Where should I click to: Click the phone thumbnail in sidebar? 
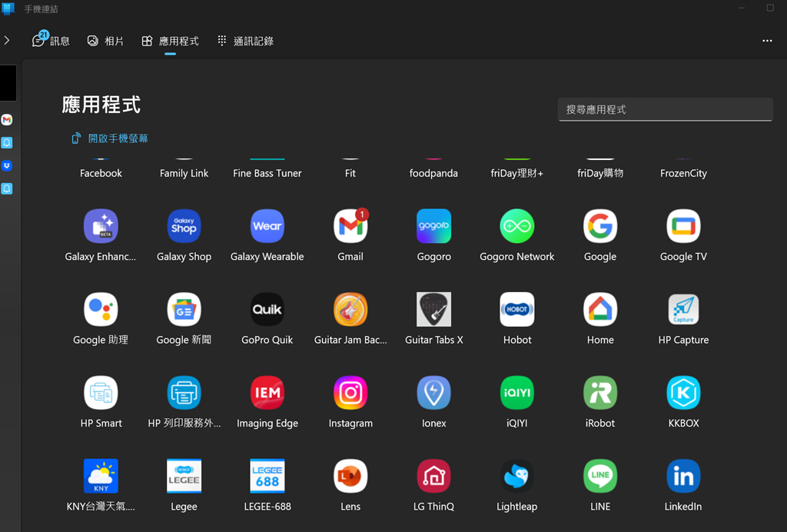(x=8, y=83)
